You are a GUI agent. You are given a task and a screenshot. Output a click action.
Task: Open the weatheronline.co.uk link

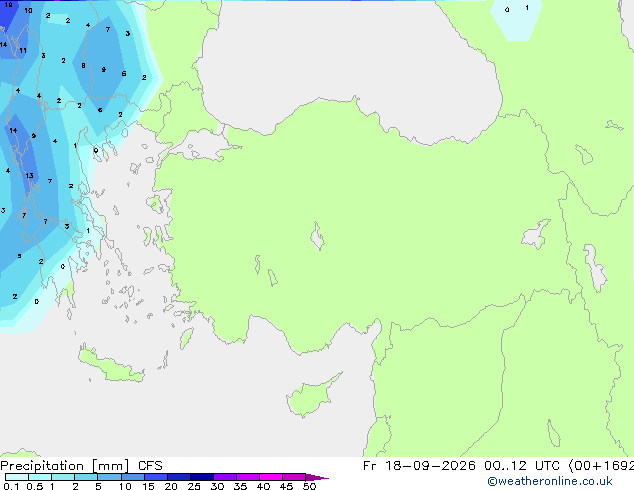549,481
